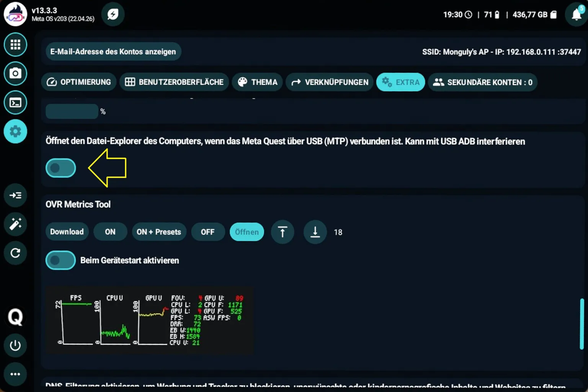This screenshot has height=392, width=588.
Task: Click the arrow-with-lines sidebar icon
Action: pos(15,195)
